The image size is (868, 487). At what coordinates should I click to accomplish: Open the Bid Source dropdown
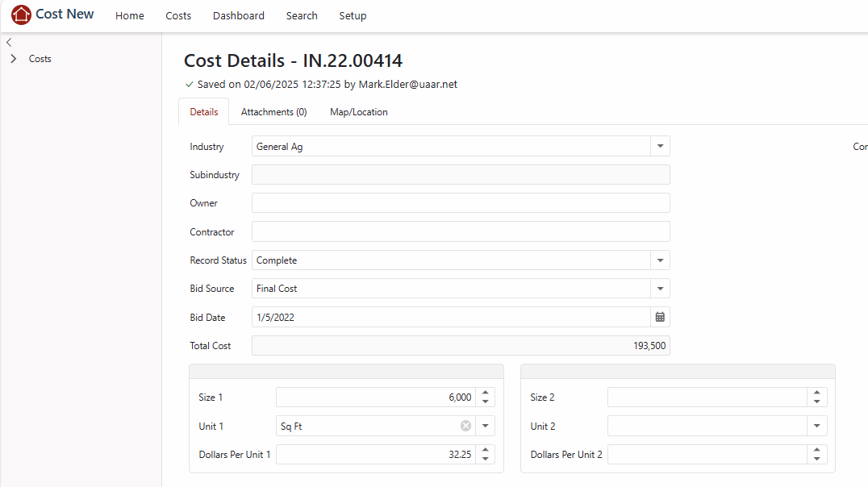pyautogui.click(x=660, y=289)
